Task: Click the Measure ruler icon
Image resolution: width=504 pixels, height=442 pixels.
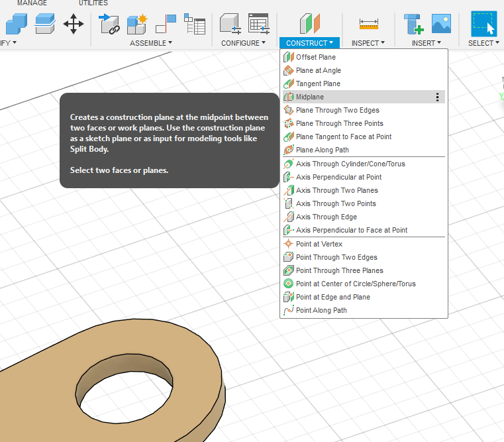Action: click(x=369, y=24)
